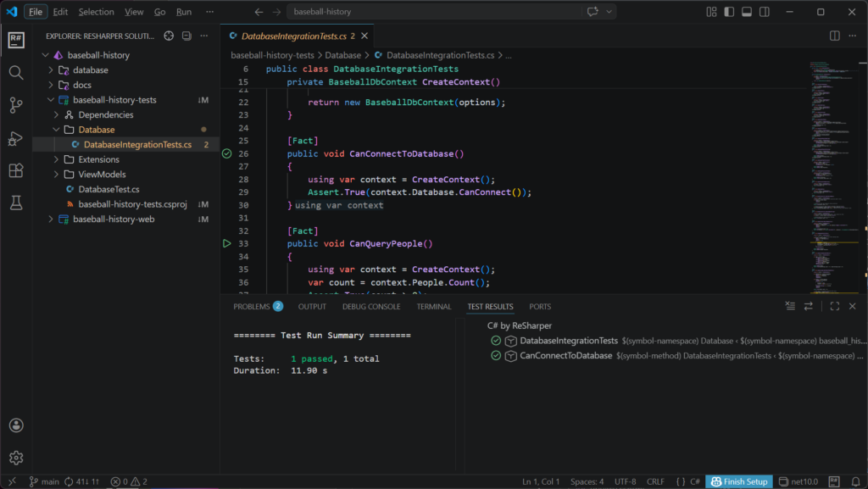Click the split editor right icon
Image resolution: width=868 pixels, height=489 pixels.
point(834,36)
